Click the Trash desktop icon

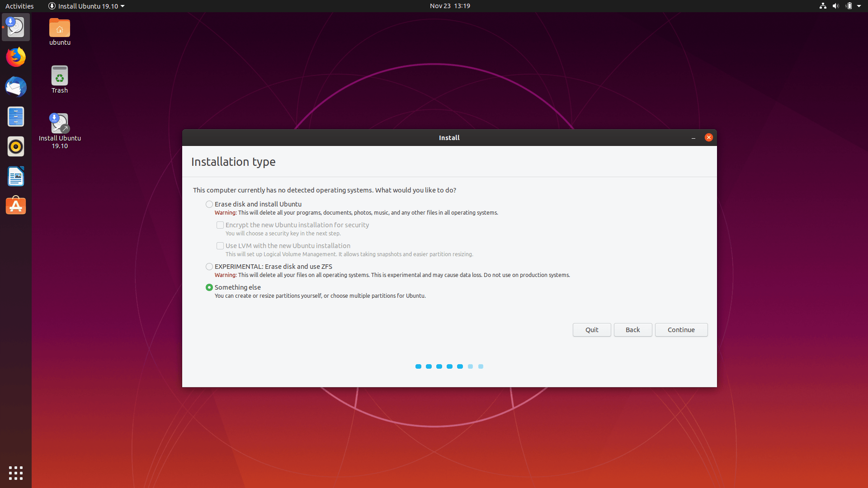60,80
